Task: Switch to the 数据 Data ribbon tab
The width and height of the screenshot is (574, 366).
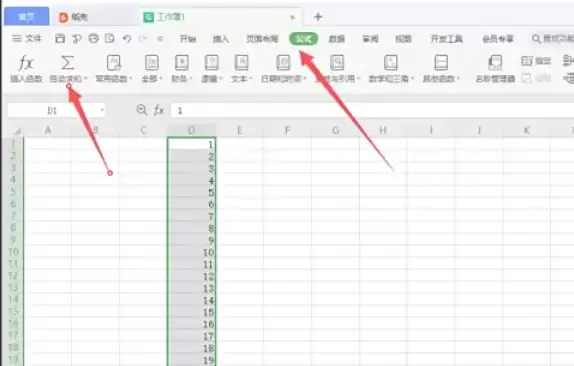Action: coord(336,38)
